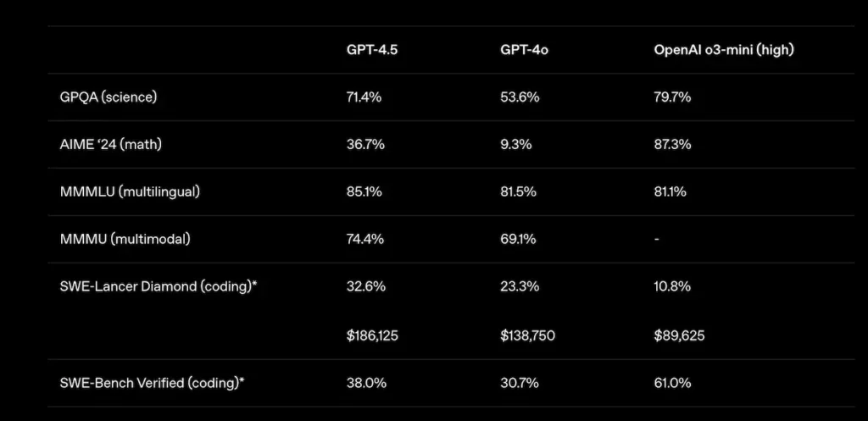Select the OpenAI o3-mini (high) column header
The height and width of the screenshot is (421, 868).
pyautogui.click(x=723, y=50)
